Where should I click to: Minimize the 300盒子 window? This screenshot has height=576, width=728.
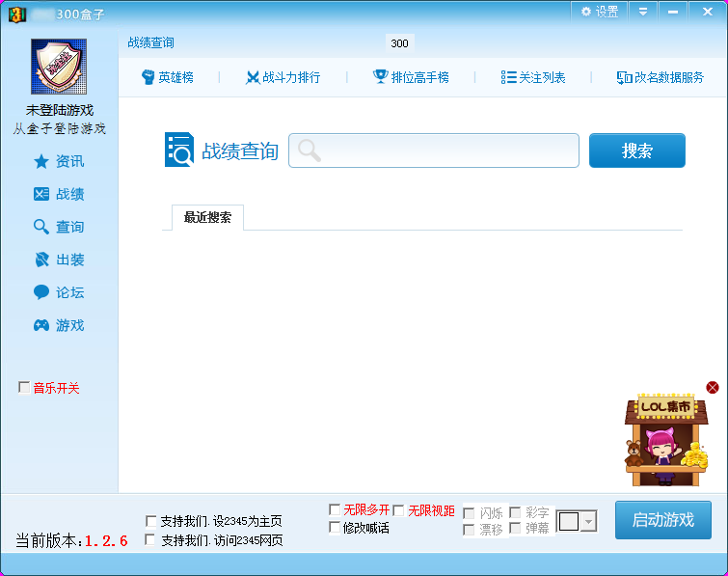[673, 12]
